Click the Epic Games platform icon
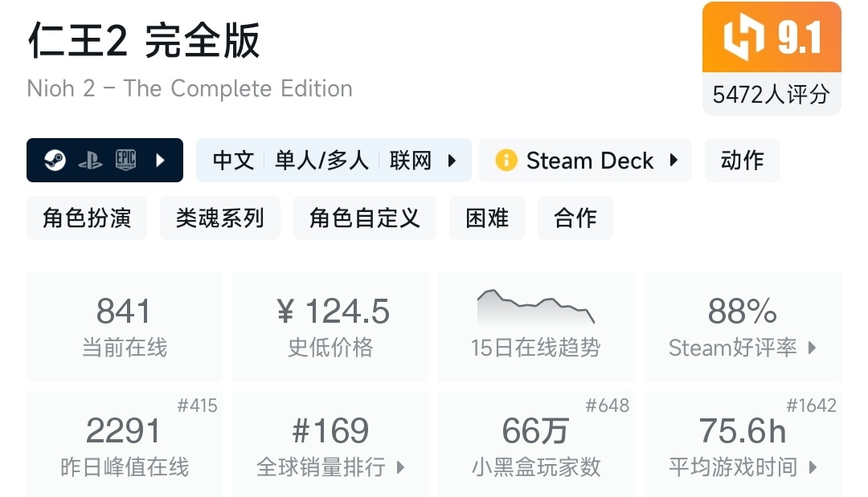 point(125,160)
